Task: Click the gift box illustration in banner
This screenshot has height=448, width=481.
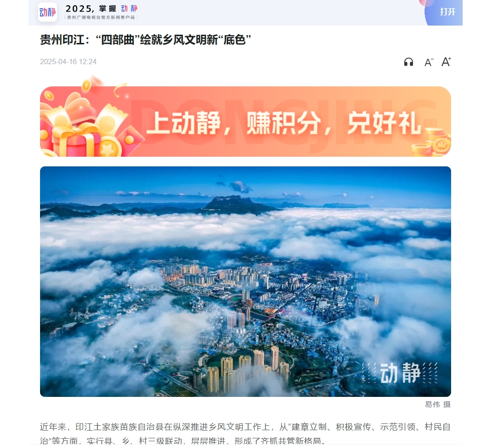Action: click(77, 139)
